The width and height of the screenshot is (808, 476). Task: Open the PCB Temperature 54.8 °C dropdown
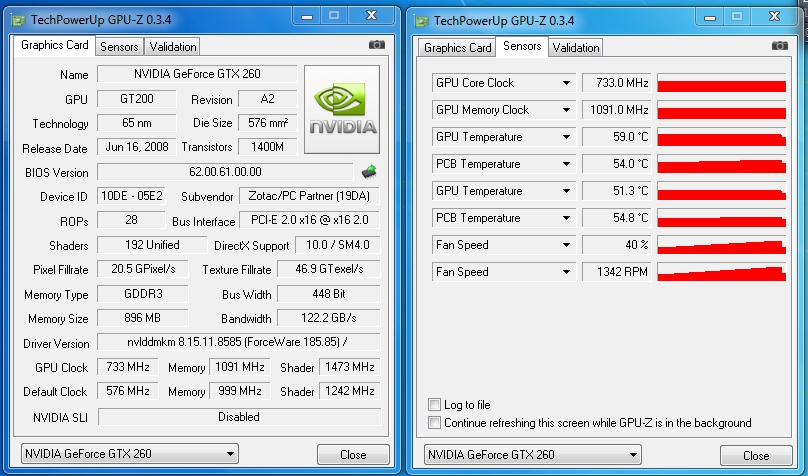tap(566, 218)
